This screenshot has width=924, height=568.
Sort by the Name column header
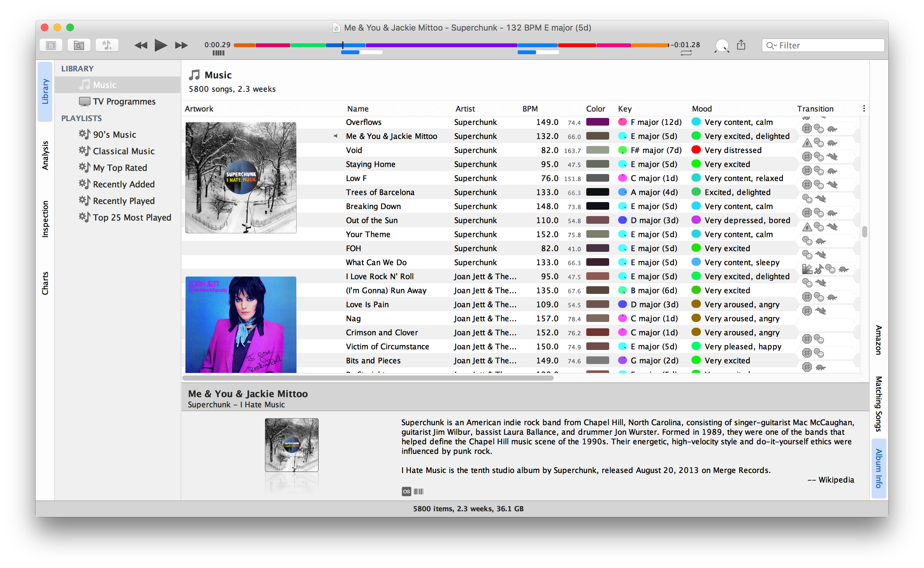tap(358, 109)
